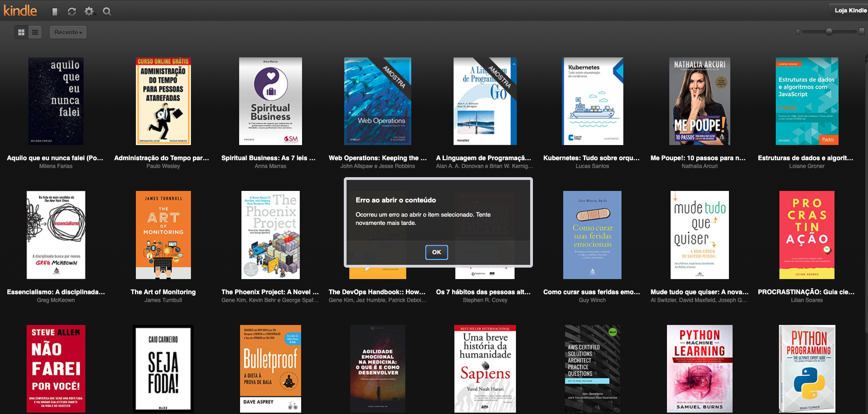The image size is (868, 414).
Task: Click title 'Essencialismo: A disciplinada...'
Action: click(56, 292)
